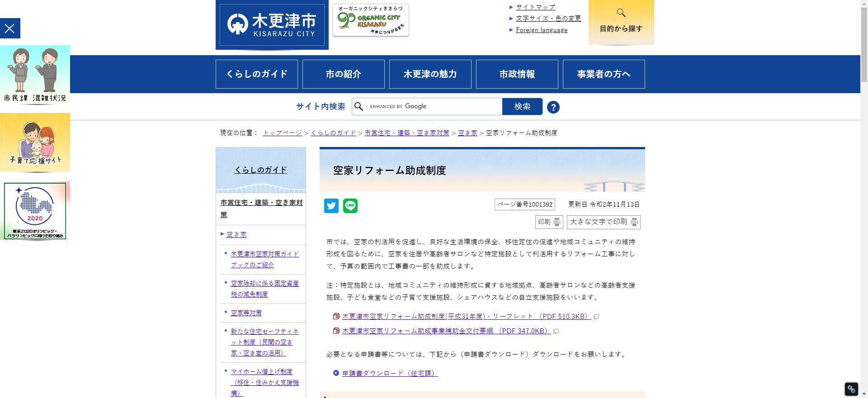Image resolution: width=868 pixels, height=398 pixels.
Task: Open the Organic City Kisarazu banner
Action: (x=371, y=20)
